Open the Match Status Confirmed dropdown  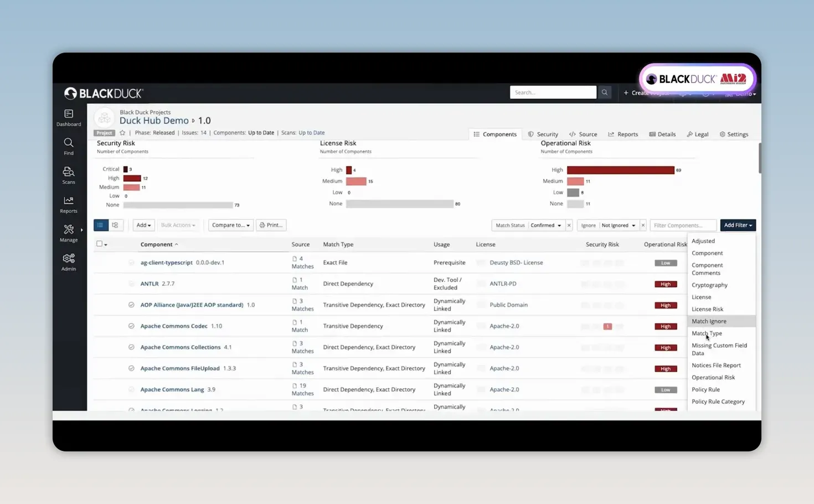point(546,225)
